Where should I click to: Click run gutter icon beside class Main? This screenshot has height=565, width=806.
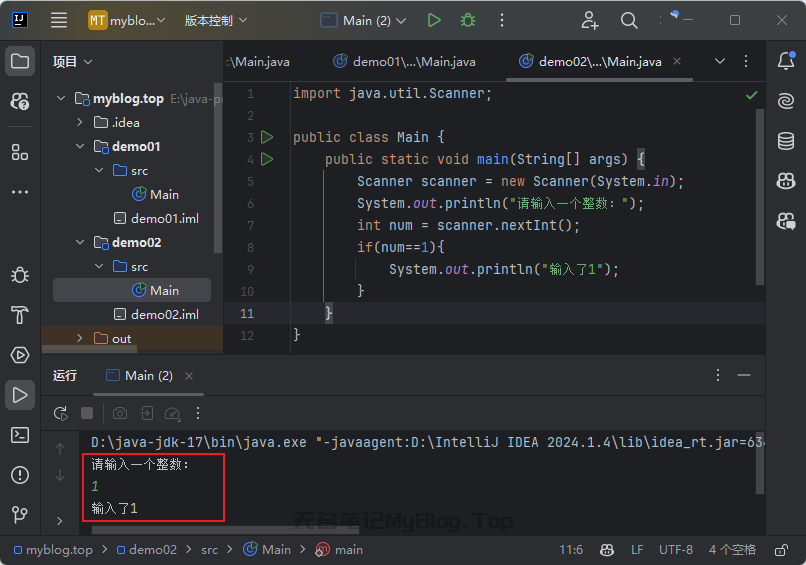(x=267, y=137)
